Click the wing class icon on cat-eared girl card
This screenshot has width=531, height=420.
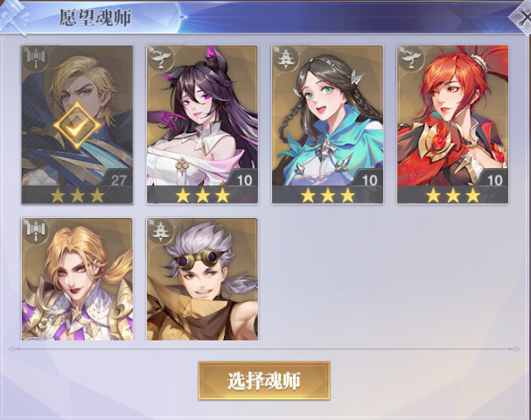(x=161, y=59)
